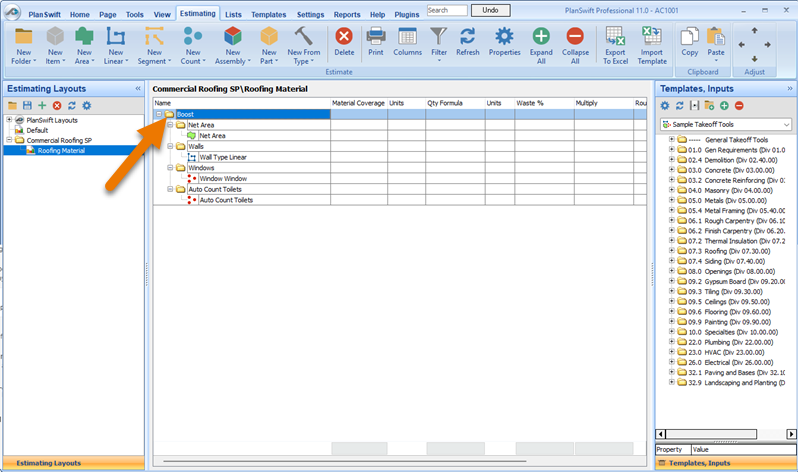Screen dimensions: 799x472
Task: Collapse Auto Count Toilets folder
Action: 170,189
